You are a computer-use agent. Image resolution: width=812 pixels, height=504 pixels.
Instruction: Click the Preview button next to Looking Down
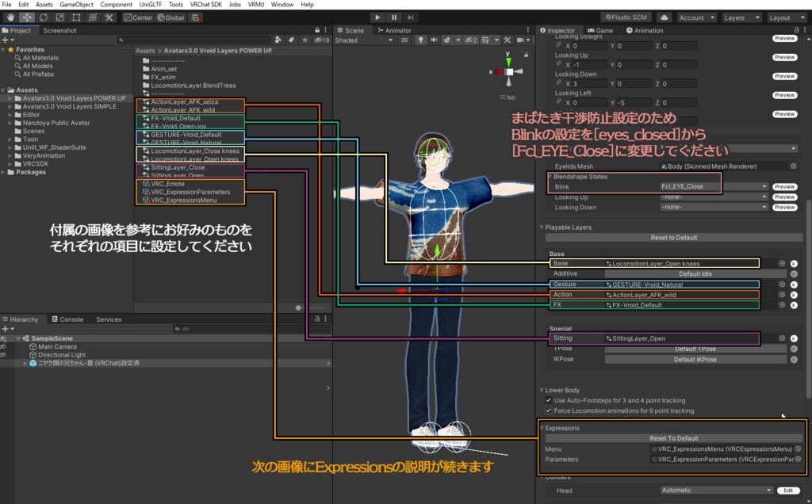click(x=784, y=207)
